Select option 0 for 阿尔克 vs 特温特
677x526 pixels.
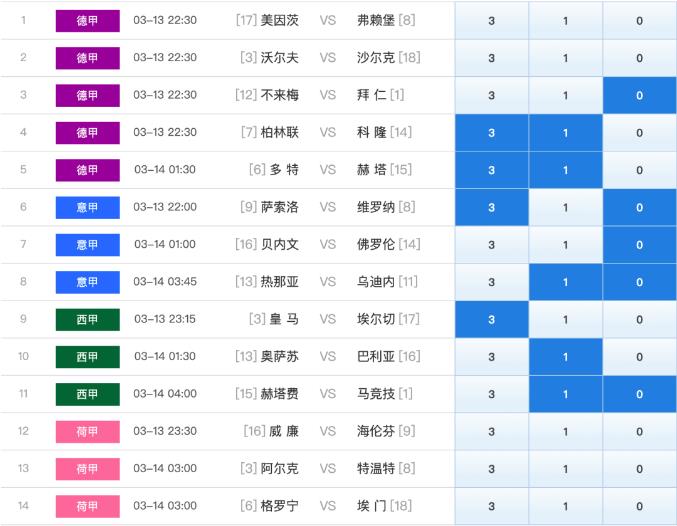pyautogui.click(x=639, y=469)
